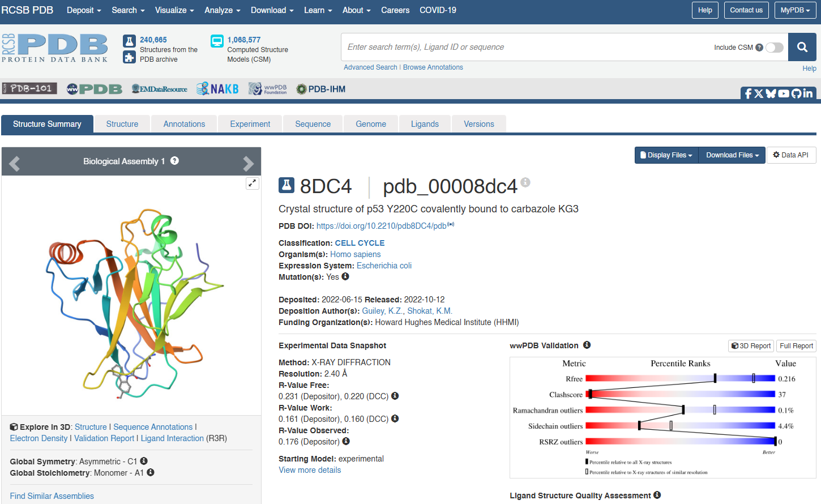Open the NAKB logo link
This screenshot has height=504, width=821.
(x=217, y=89)
